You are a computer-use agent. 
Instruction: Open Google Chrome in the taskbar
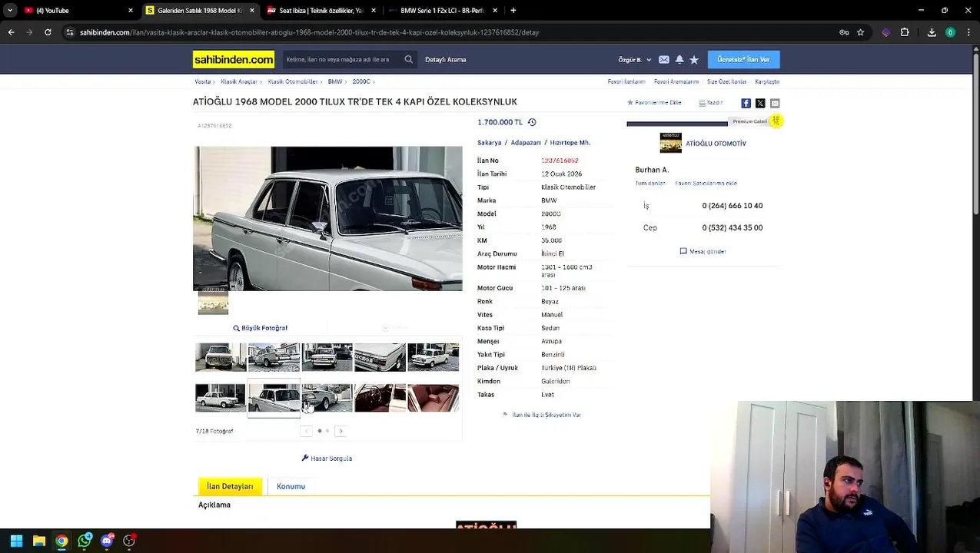coord(61,541)
